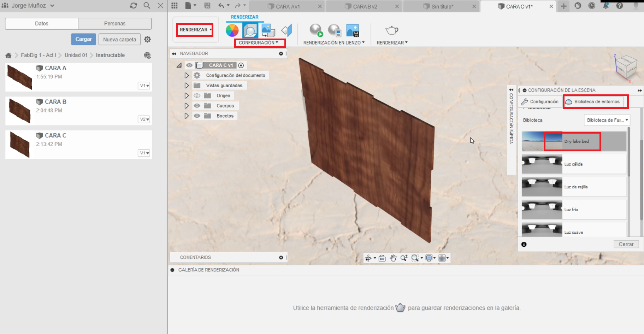
Task: Click the info icon in scene panel
Action: [x=524, y=244]
